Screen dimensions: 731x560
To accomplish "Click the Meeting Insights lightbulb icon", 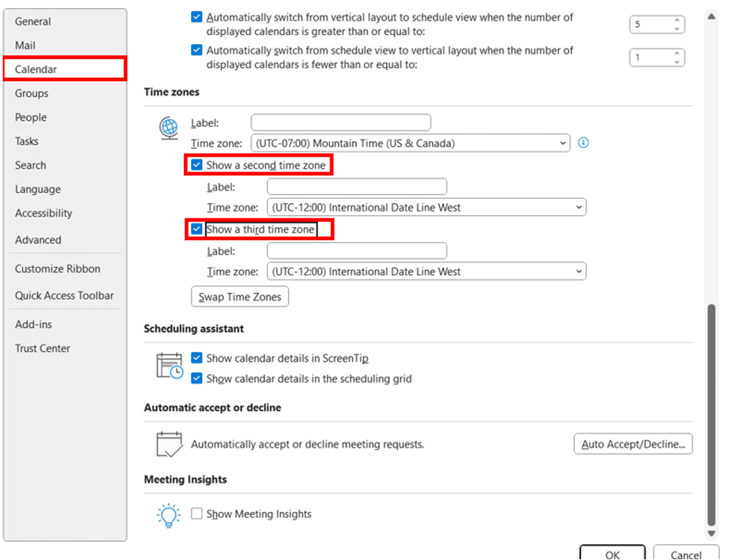I will pyautogui.click(x=168, y=515).
